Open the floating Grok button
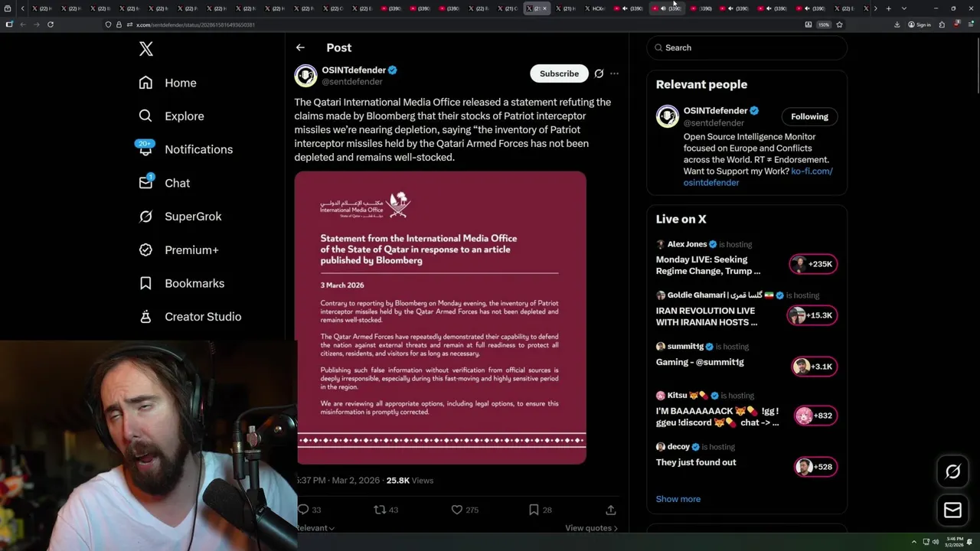Image resolution: width=980 pixels, height=551 pixels. [x=952, y=472]
